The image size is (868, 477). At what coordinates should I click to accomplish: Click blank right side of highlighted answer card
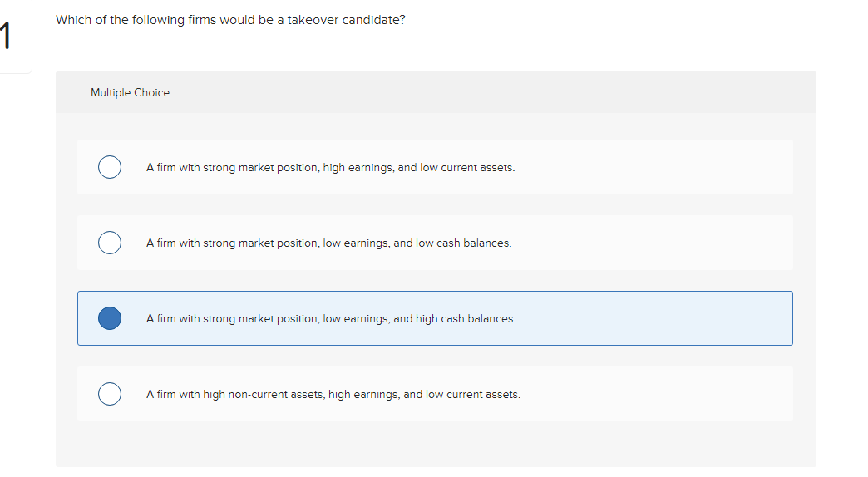(665, 318)
